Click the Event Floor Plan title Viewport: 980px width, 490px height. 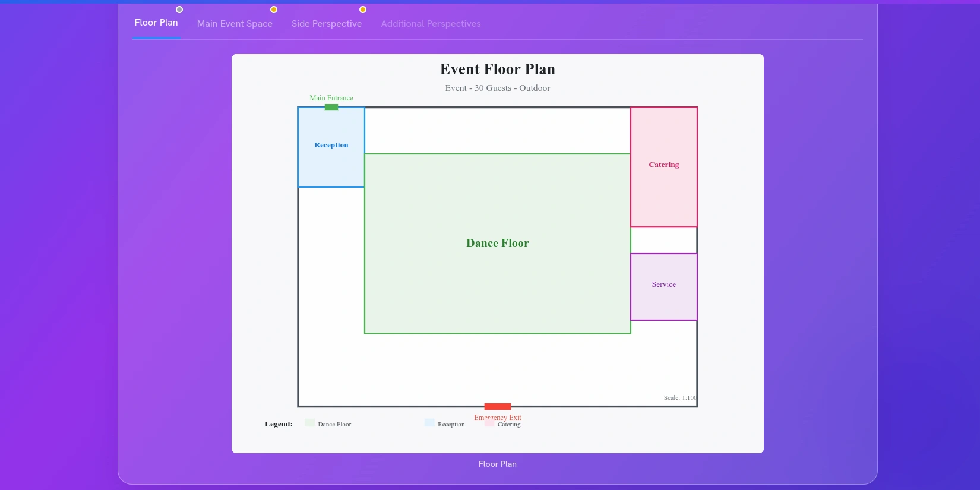pyautogui.click(x=498, y=69)
